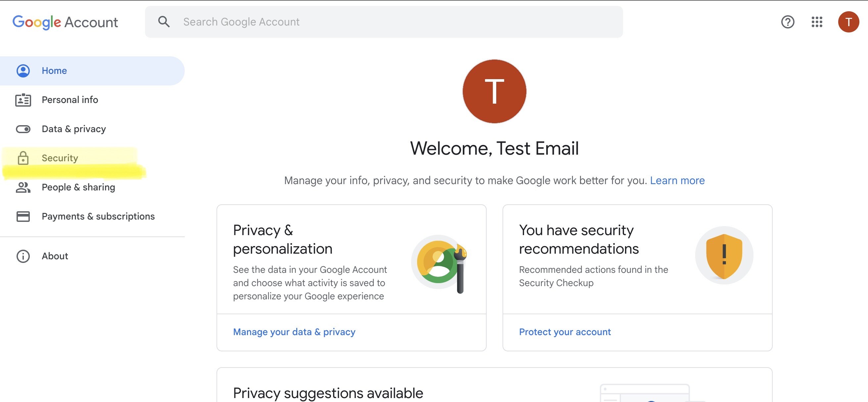Click the Help question mark icon
This screenshot has width=868, height=402.
pyautogui.click(x=788, y=22)
